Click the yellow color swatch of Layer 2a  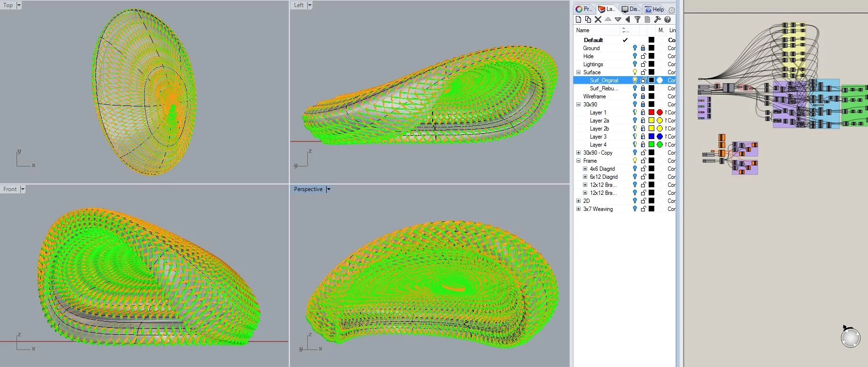tap(651, 121)
